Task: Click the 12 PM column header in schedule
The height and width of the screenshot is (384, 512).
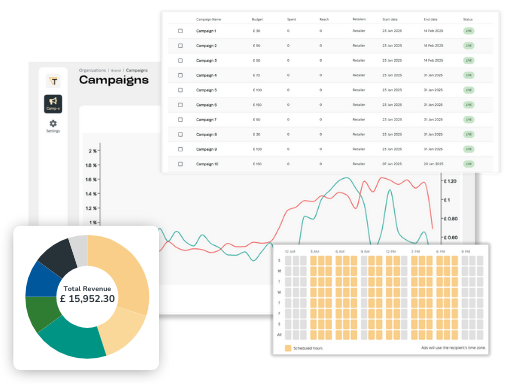Action: coord(391,251)
